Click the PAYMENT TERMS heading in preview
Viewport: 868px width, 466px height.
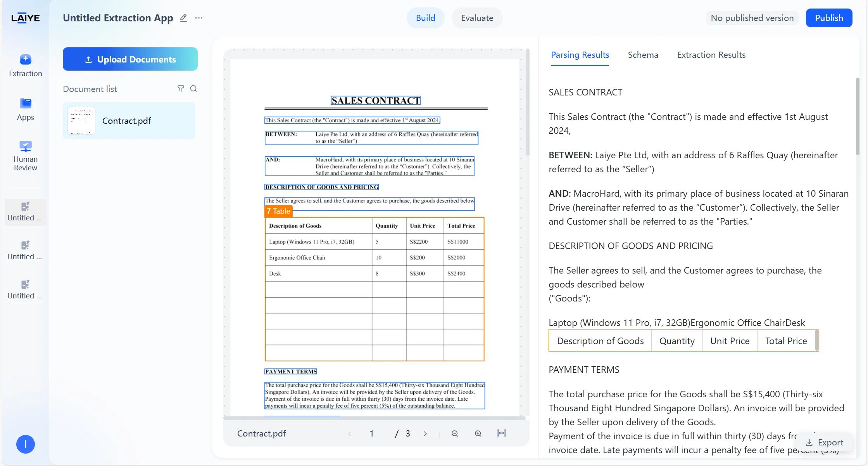tap(291, 371)
